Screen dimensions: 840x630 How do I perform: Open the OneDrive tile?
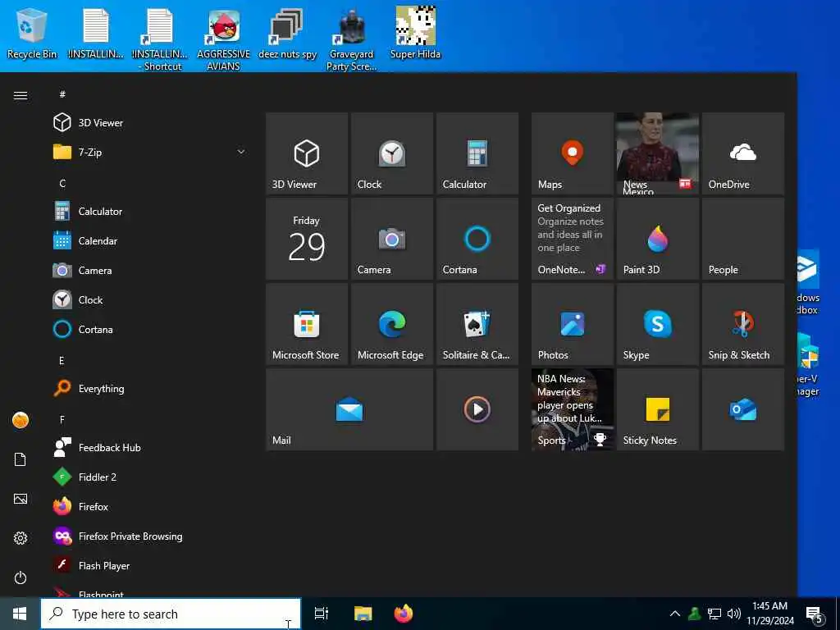pos(742,153)
